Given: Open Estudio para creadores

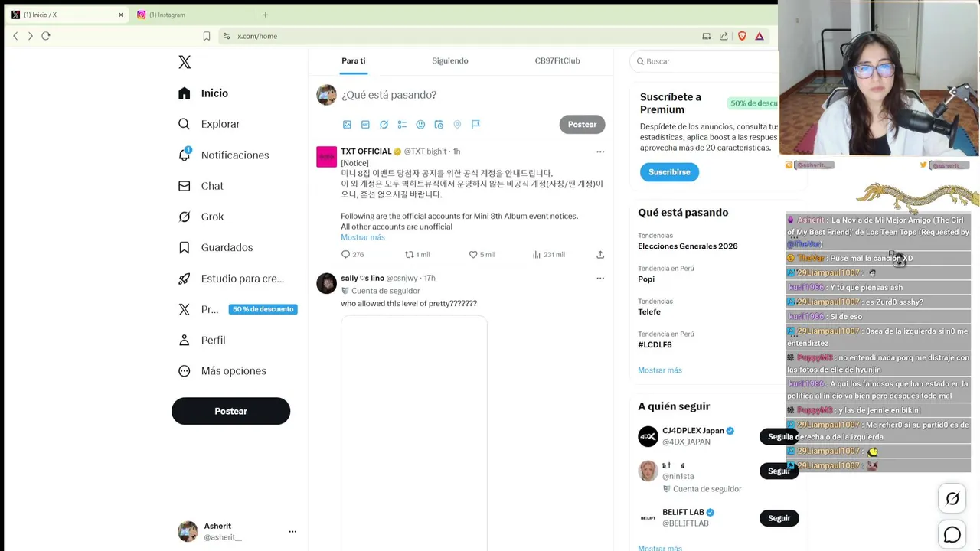Looking at the screenshot, I should pyautogui.click(x=231, y=279).
